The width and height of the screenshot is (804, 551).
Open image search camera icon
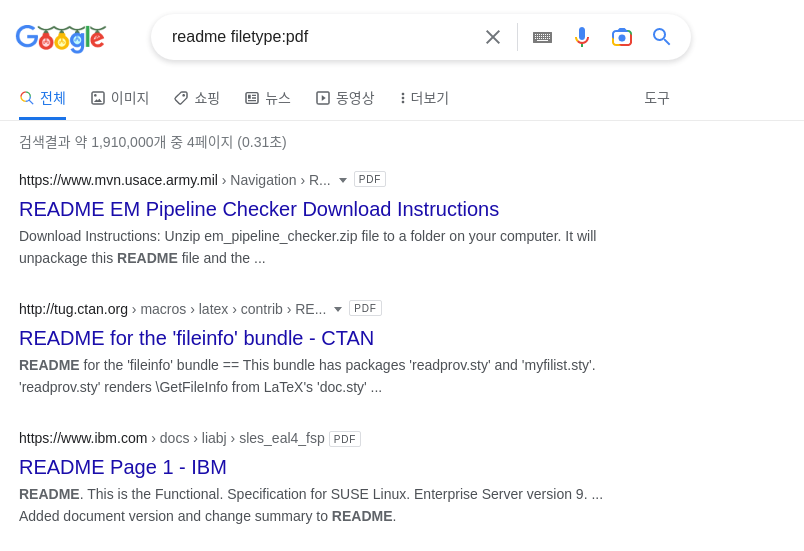click(x=621, y=37)
